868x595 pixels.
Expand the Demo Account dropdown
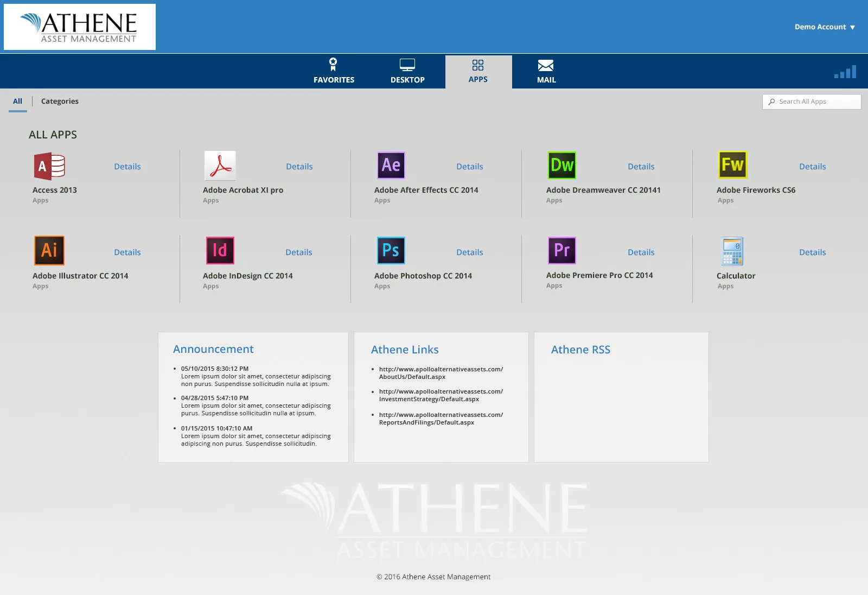click(825, 27)
